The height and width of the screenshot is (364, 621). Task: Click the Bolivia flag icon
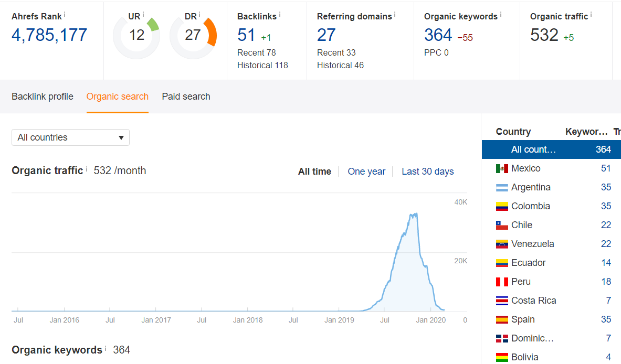point(502,357)
